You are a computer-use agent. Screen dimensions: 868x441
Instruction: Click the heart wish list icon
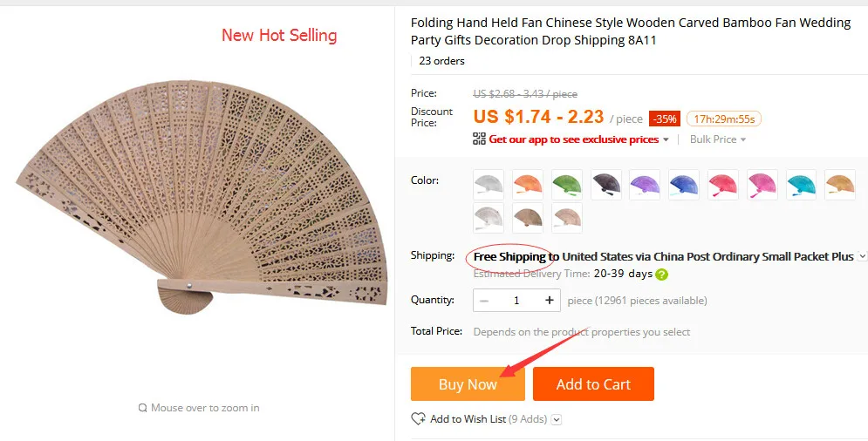coord(419,419)
